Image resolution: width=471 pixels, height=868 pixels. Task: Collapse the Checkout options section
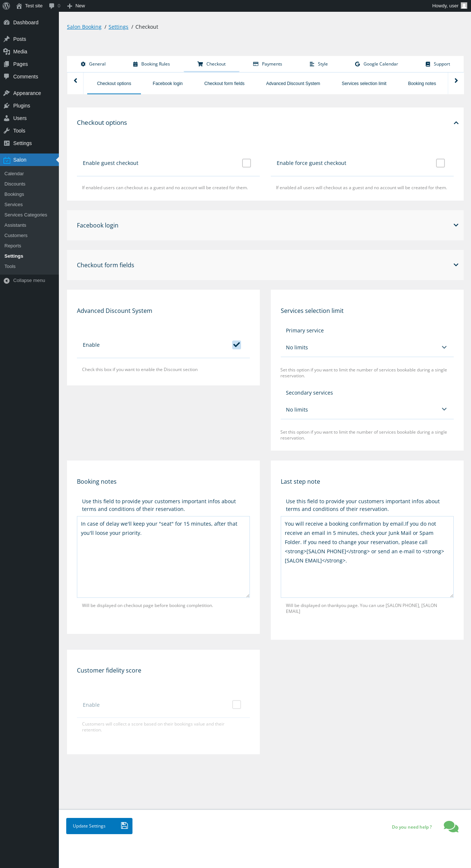click(456, 123)
